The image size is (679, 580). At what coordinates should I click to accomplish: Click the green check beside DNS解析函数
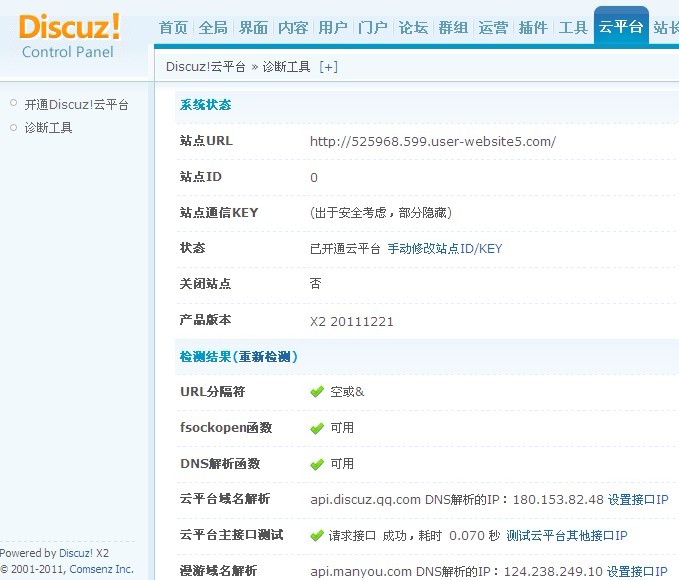click(317, 464)
